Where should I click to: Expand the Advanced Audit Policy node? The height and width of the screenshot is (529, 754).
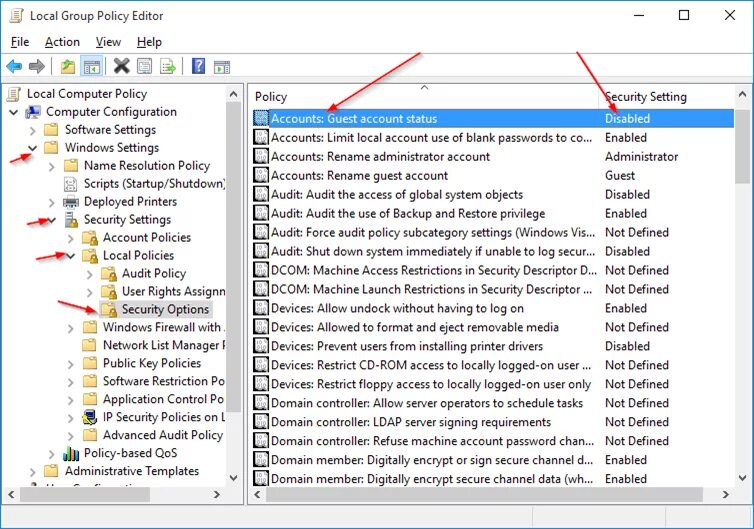[x=71, y=436]
